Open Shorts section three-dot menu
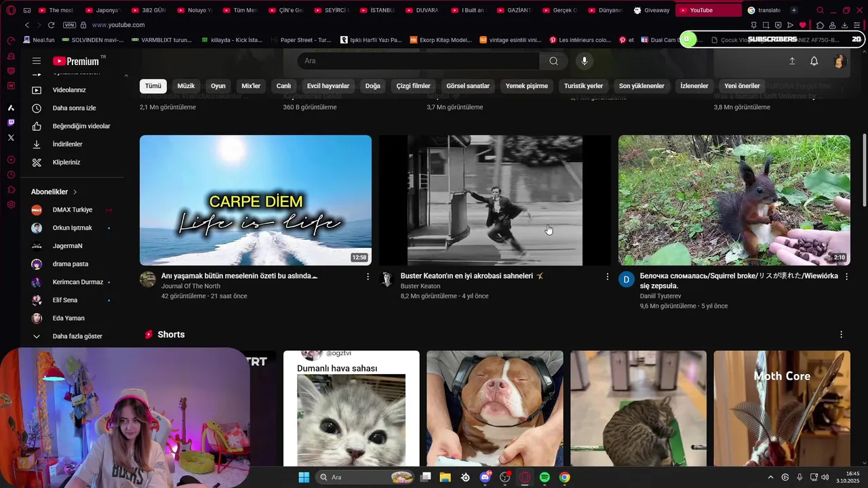This screenshot has height=488, width=868. (x=841, y=335)
